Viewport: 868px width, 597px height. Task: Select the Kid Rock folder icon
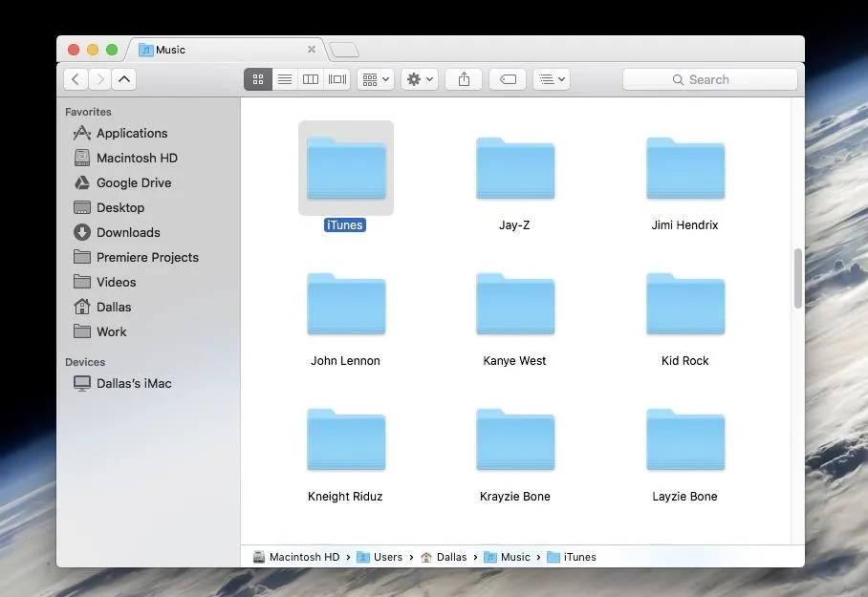pos(685,304)
